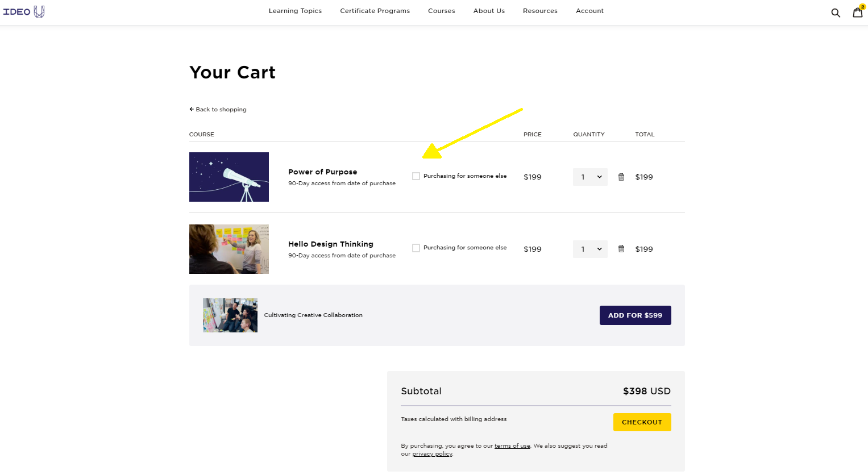Open the shopping bag cart icon

click(857, 13)
